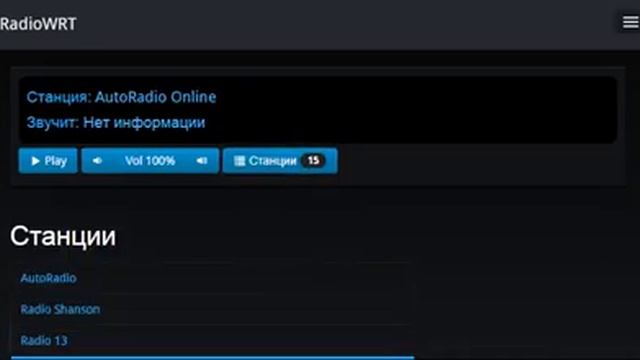Start playback with the Play button
Viewport: 640px width, 360px height.
[x=48, y=161]
